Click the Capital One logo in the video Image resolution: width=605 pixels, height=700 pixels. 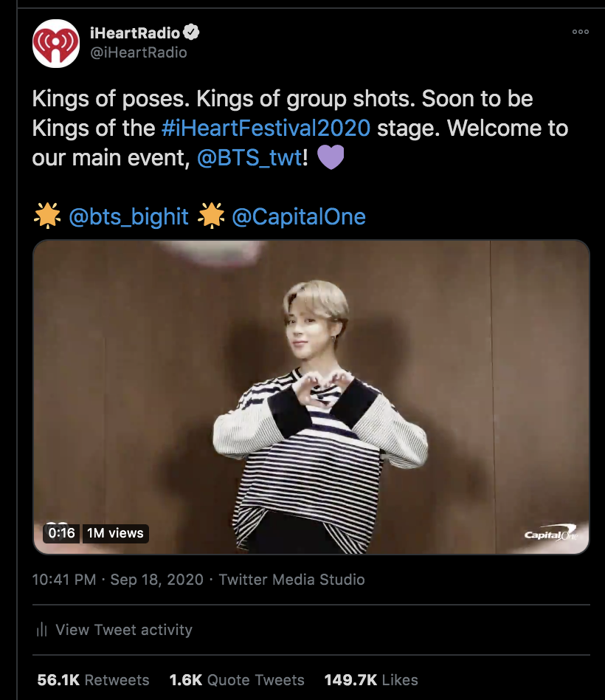[550, 533]
